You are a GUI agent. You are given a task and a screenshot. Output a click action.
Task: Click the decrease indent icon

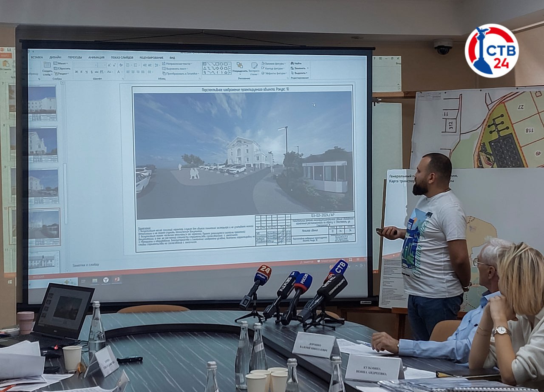(x=144, y=65)
